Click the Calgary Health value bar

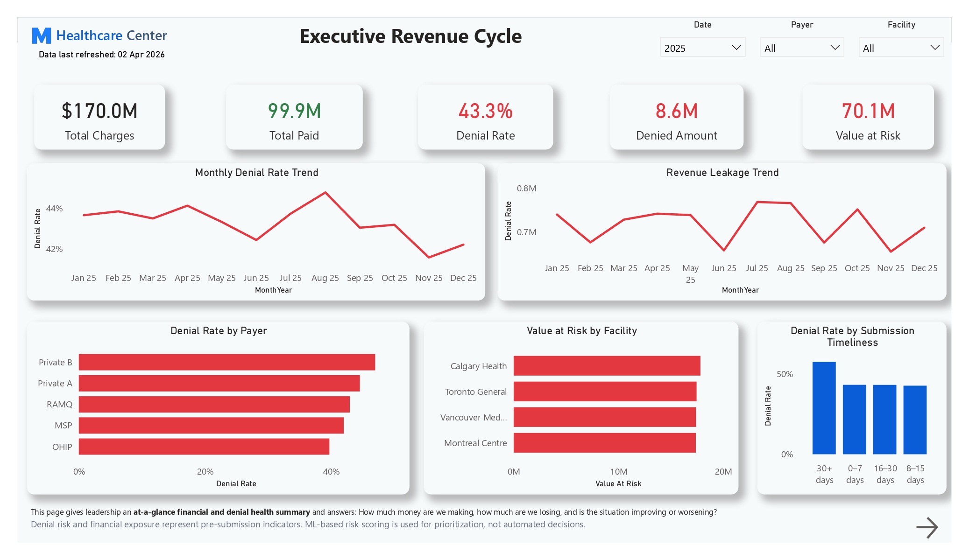click(607, 366)
